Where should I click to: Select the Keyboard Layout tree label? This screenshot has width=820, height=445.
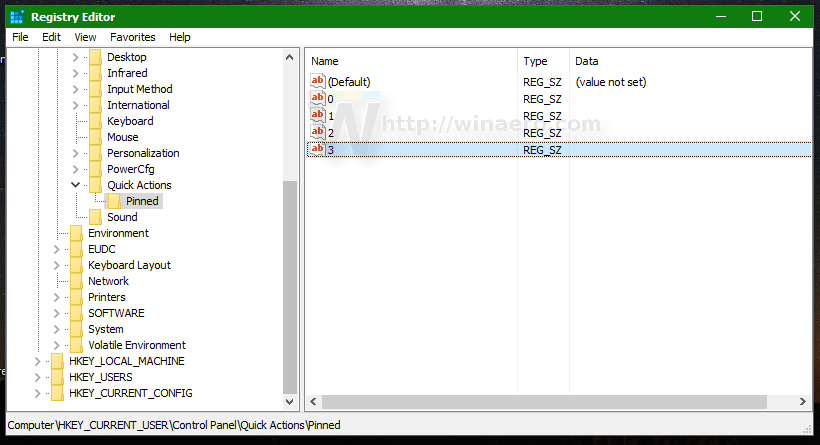tap(129, 265)
